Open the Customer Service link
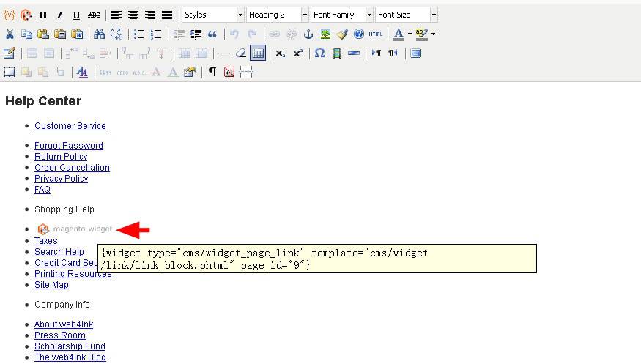 (70, 126)
